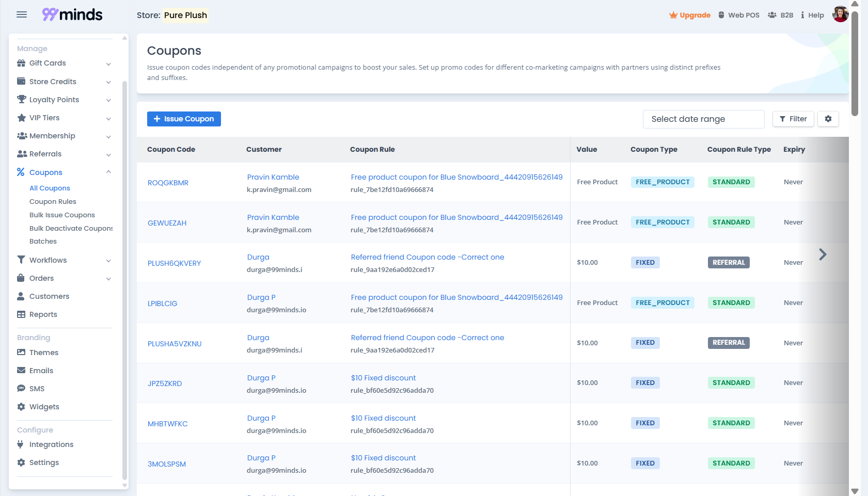
Task: Open Bulk Deactivate Coupons submenu item
Action: pos(71,228)
